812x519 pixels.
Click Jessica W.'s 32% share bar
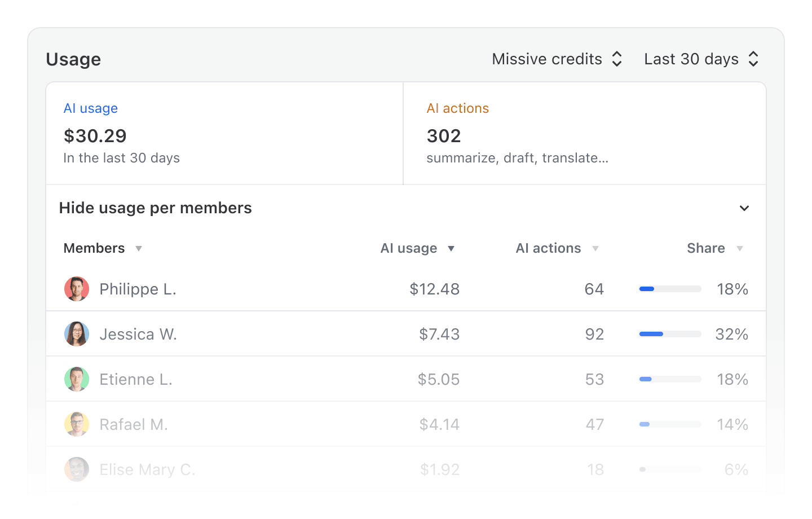point(670,334)
